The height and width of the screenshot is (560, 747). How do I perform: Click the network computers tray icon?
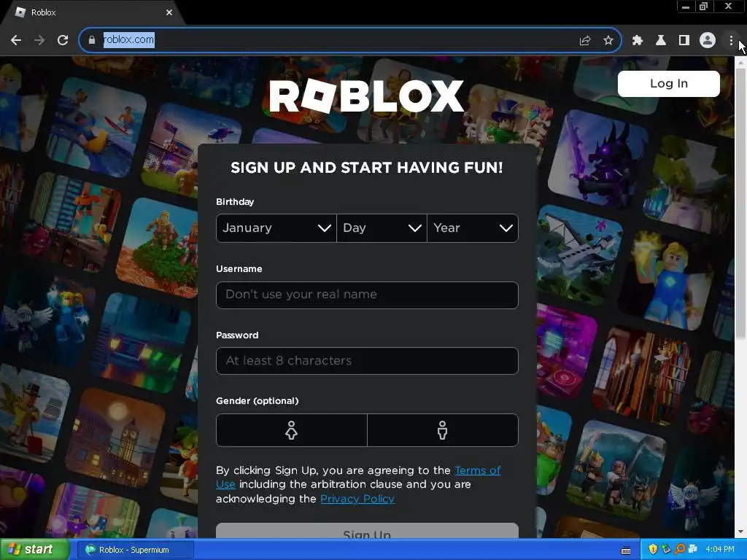coord(693,550)
